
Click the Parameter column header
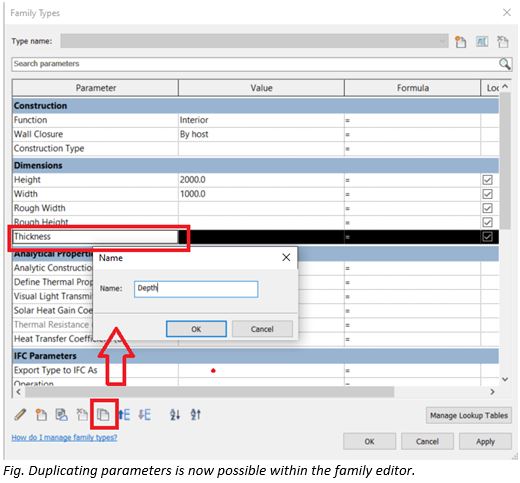click(x=95, y=88)
